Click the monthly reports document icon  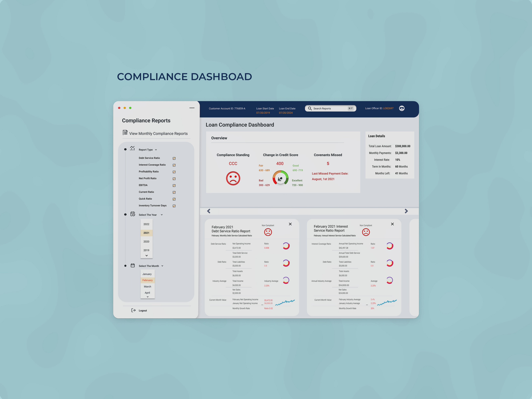[x=125, y=133]
